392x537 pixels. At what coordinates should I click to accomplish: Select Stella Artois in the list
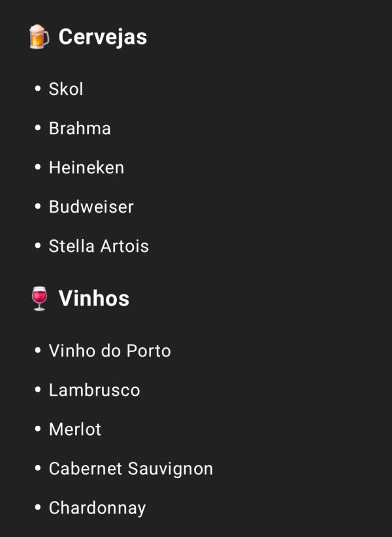coord(99,246)
